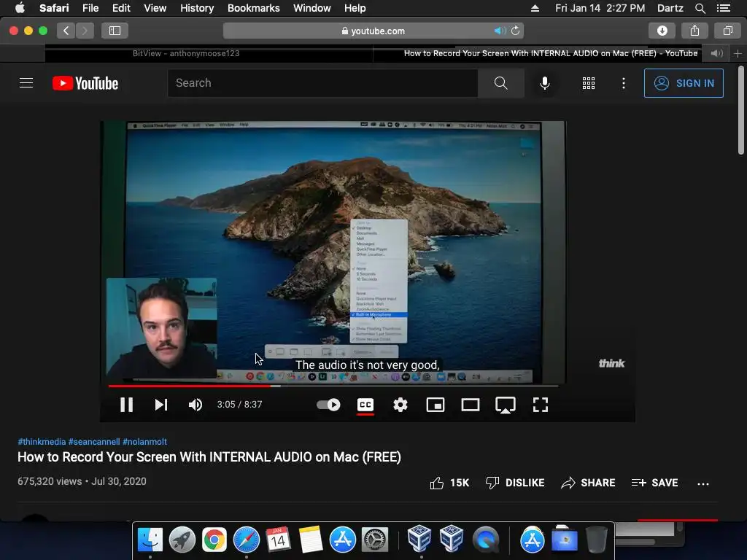Click the youtube.com address bar

(x=373, y=31)
